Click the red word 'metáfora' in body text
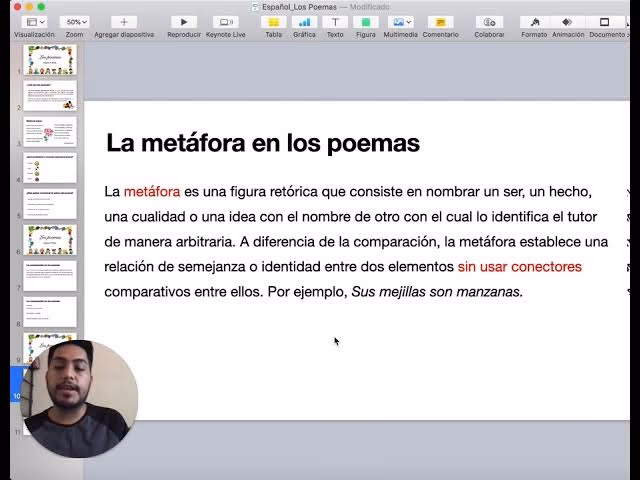The image size is (640, 480). pos(152,191)
